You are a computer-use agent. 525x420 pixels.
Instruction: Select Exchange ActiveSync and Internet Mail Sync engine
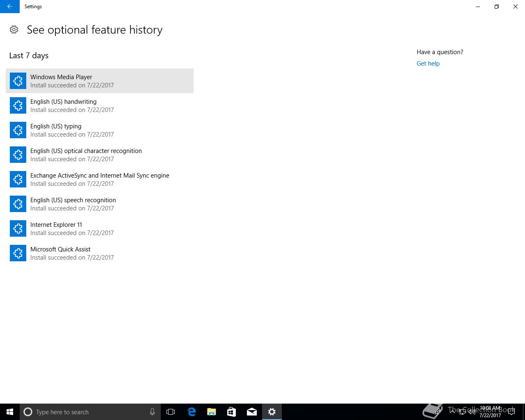100,179
